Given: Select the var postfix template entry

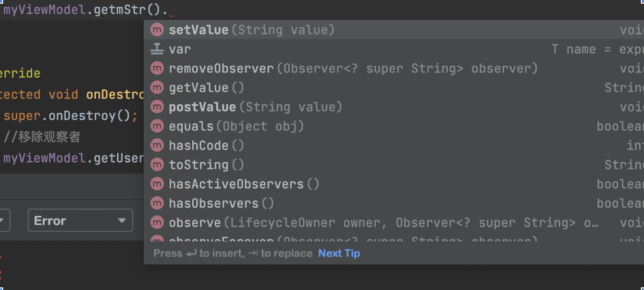Looking at the screenshot, I should [180, 50].
